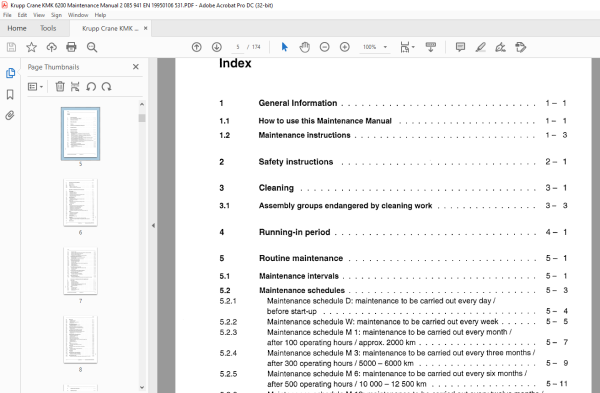This screenshot has width=600, height=393.
Task: Toggle the Page Thumbnails panel icon
Action: [x=10, y=73]
